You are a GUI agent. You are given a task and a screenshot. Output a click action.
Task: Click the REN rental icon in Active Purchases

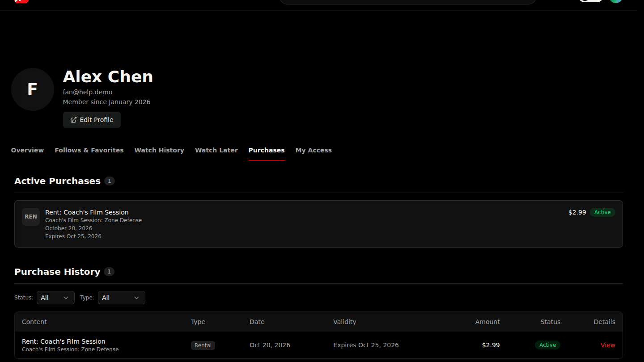(31, 217)
